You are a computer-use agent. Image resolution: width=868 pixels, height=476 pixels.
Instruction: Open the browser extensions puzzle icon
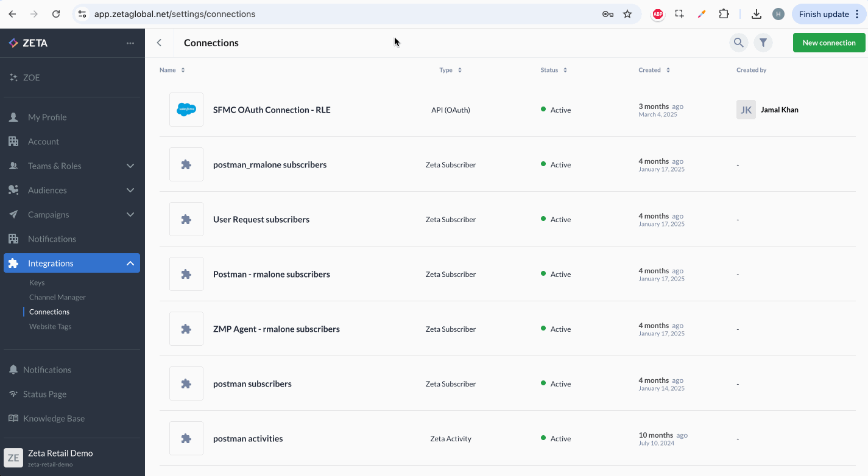pyautogui.click(x=724, y=14)
